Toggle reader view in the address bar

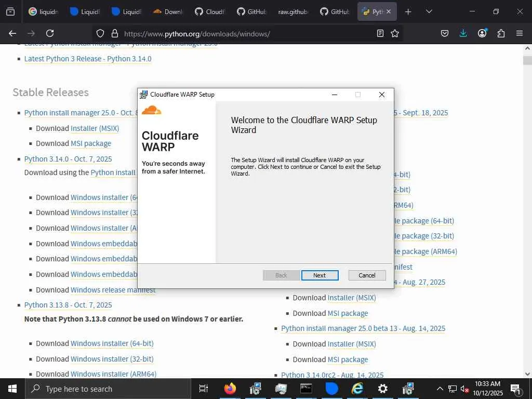(380, 33)
